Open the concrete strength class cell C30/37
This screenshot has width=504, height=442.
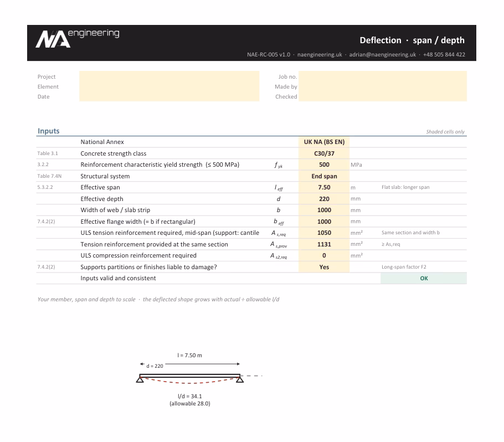(324, 153)
